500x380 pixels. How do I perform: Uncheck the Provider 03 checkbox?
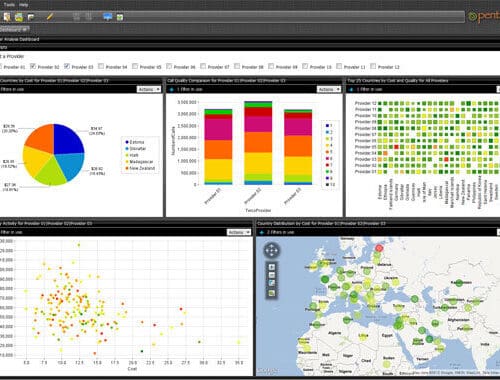[x=67, y=66]
